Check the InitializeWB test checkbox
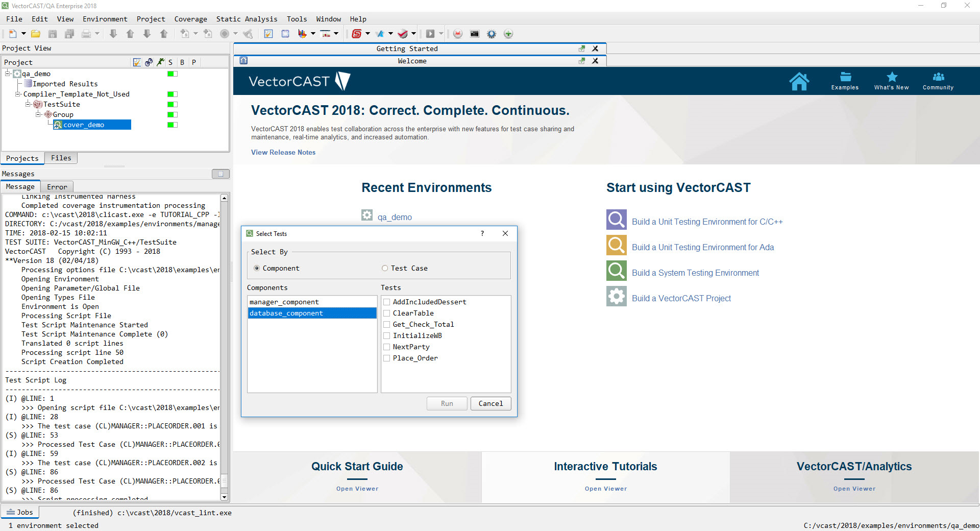The width and height of the screenshot is (980, 531). (387, 335)
